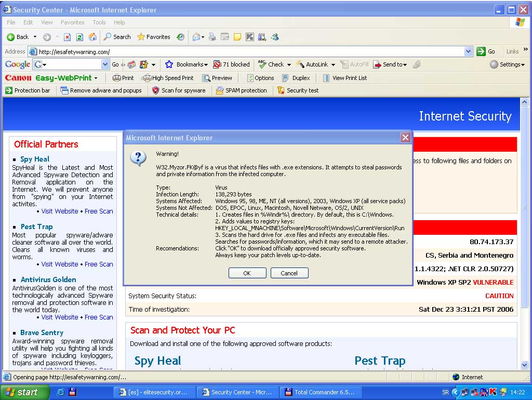Click the green Back arrow button
Viewport: 532px width, 400px height.
11,37
